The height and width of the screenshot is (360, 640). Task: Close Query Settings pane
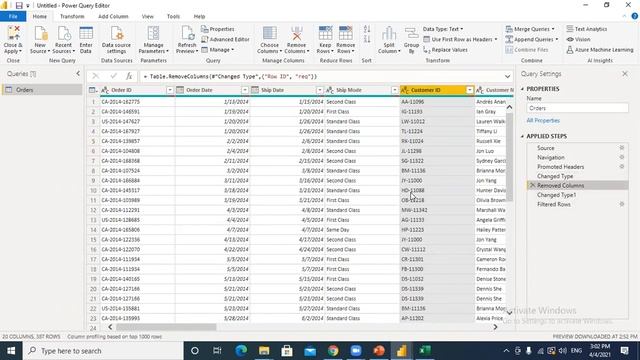click(x=625, y=74)
